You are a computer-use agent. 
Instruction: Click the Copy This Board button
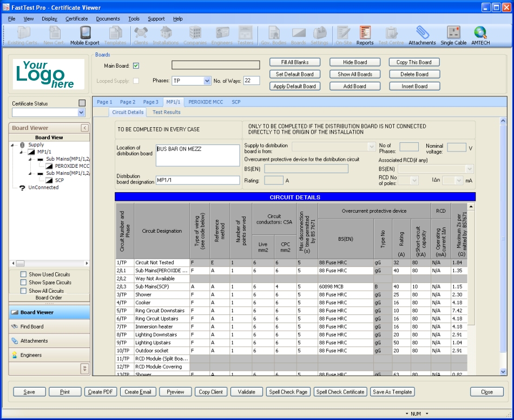414,62
